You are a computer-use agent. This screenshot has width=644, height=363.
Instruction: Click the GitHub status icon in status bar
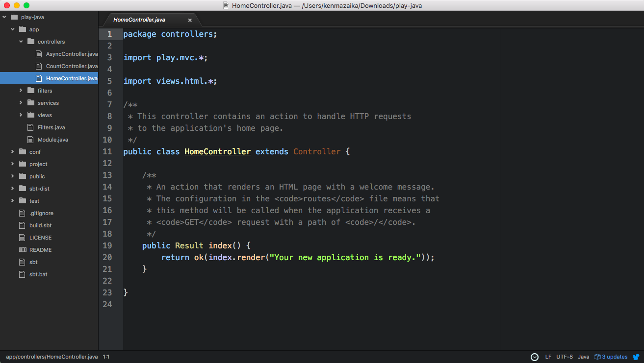point(535,357)
